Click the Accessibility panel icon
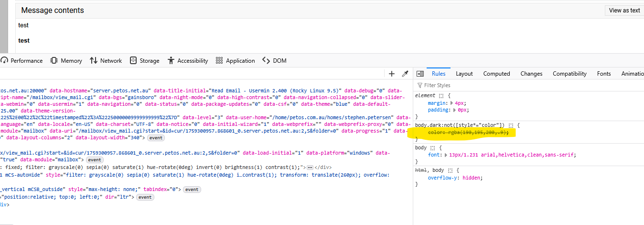This screenshot has height=225, width=644. click(171, 61)
